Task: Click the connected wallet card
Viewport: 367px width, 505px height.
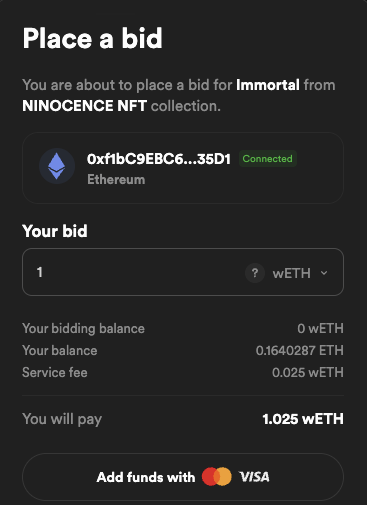Action: pos(183,168)
